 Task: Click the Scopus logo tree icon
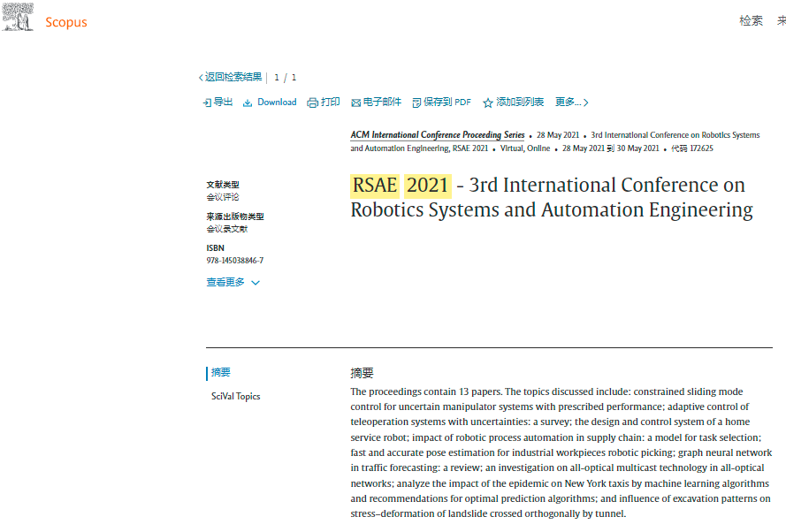19,18
